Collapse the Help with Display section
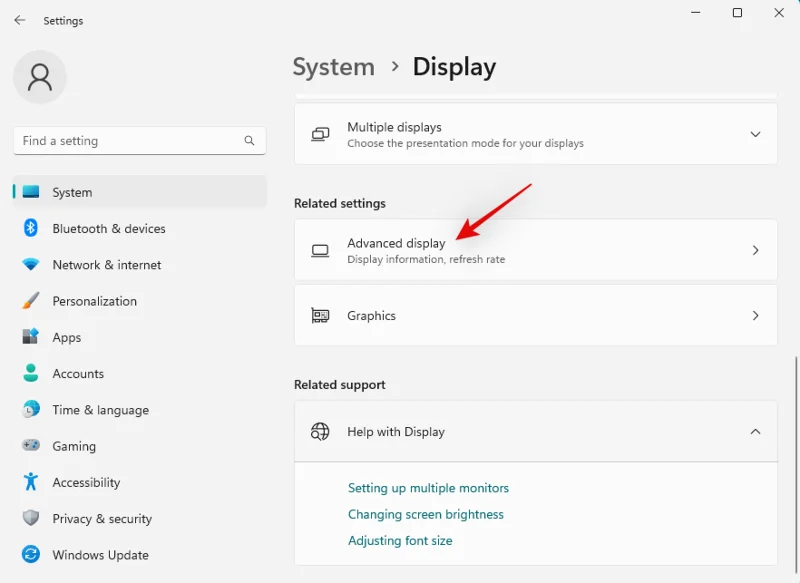Viewport: 800px width, 583px height. pos(755,432)
